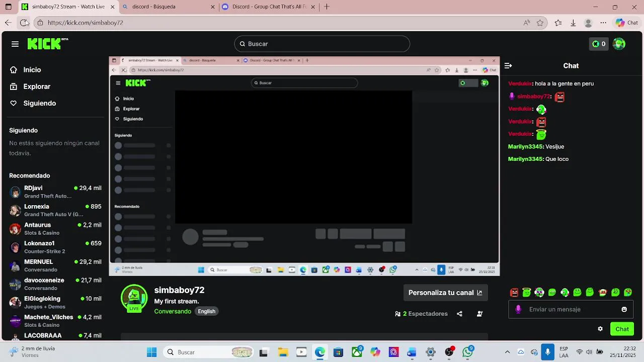Open RDjavi recommended channel
The image size is (644, 362).
[x=55, y=192]
